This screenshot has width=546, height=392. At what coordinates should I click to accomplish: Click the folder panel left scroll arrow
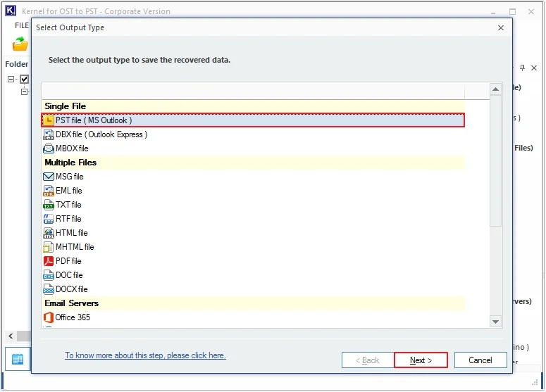11,336
